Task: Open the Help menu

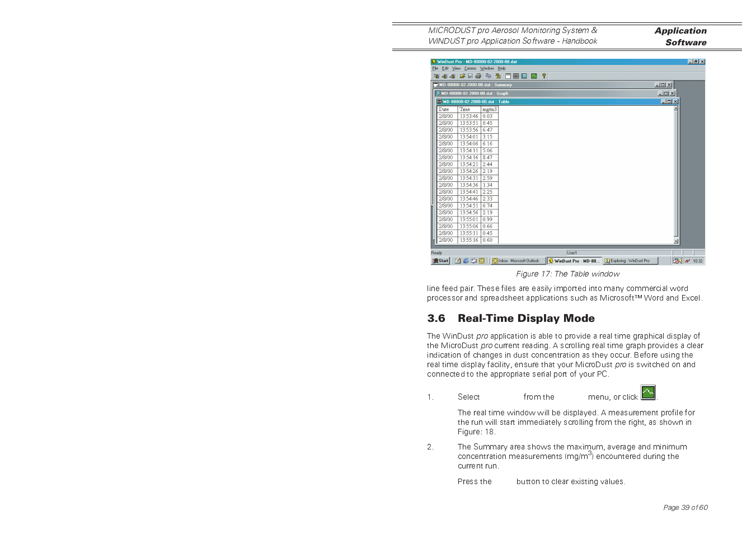Action: 502,68
